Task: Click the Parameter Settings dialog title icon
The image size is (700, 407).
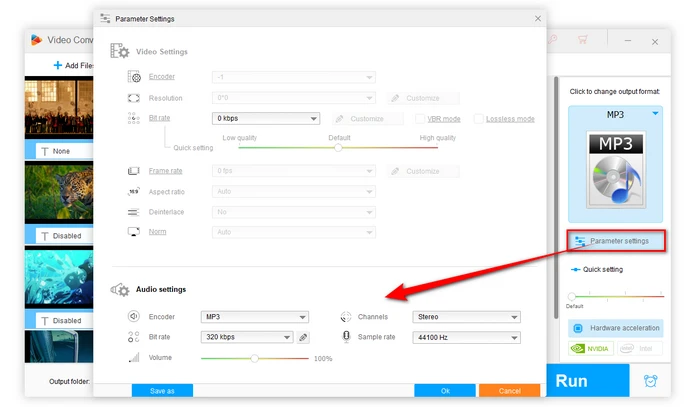Action: 105,18
